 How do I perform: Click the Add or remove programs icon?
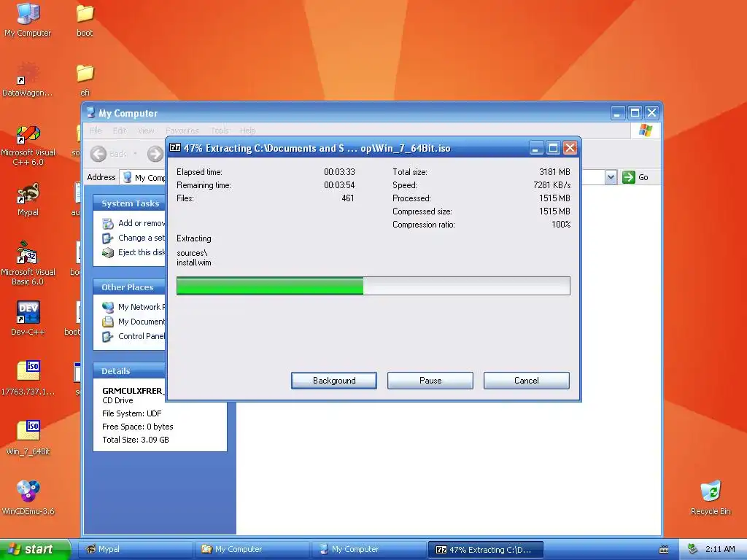pyautogui.click(x=108, y=223)
